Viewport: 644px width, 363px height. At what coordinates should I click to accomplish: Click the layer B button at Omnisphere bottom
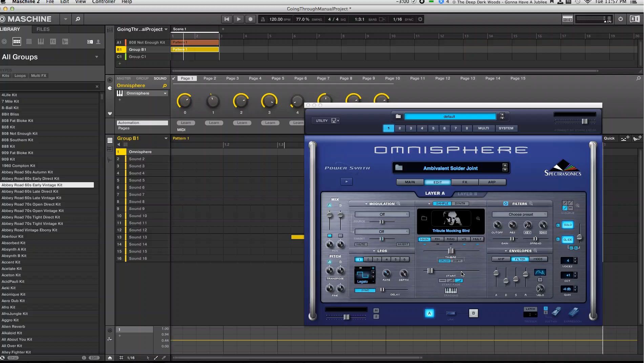click(473, 313)
